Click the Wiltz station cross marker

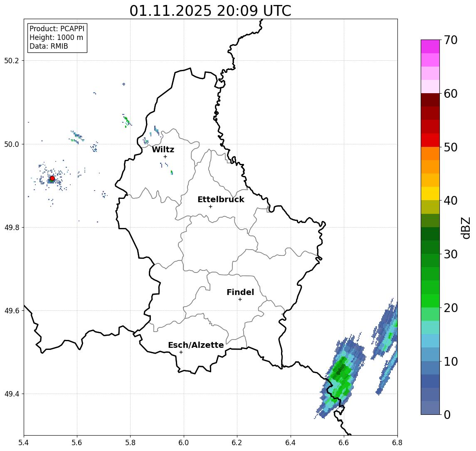click(165, 156)
